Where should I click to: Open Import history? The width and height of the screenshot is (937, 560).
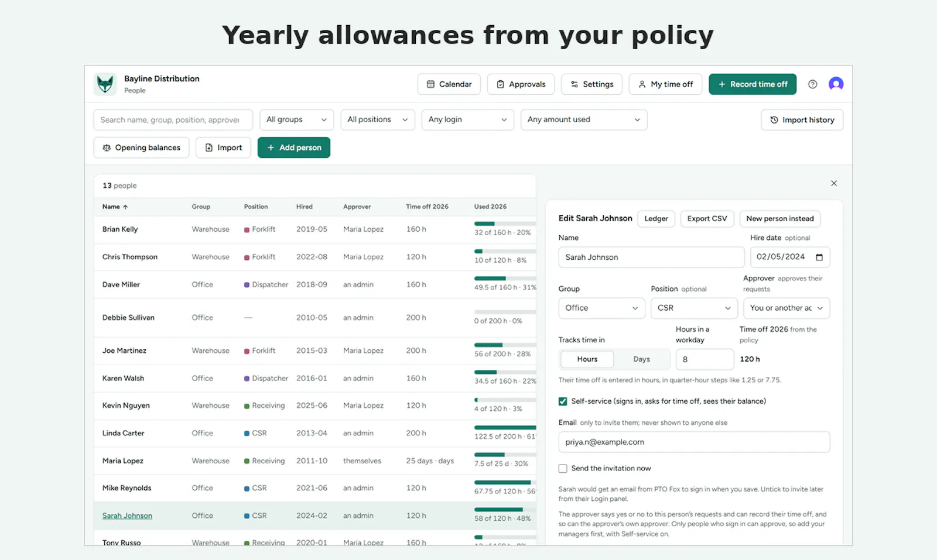click(802, 120)
